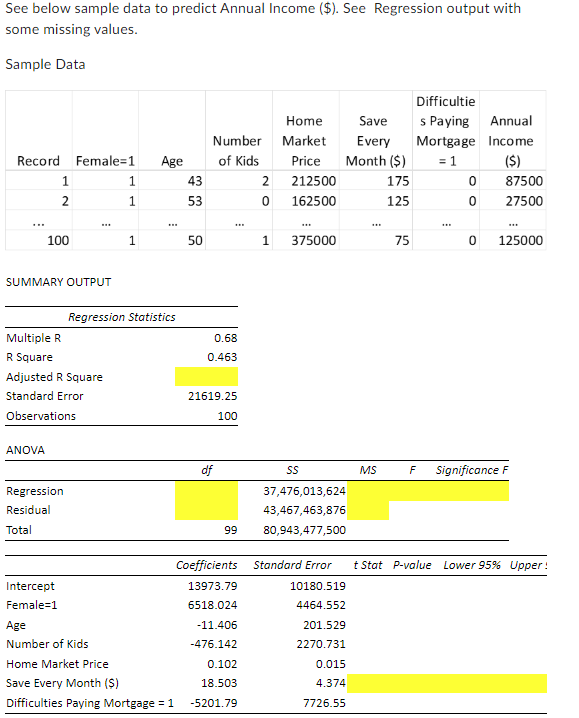Viewport: 579px width, 718px height.
Task: Select the 'SUMMARY OUTPUT' title
Action: [x=58, y=282]
